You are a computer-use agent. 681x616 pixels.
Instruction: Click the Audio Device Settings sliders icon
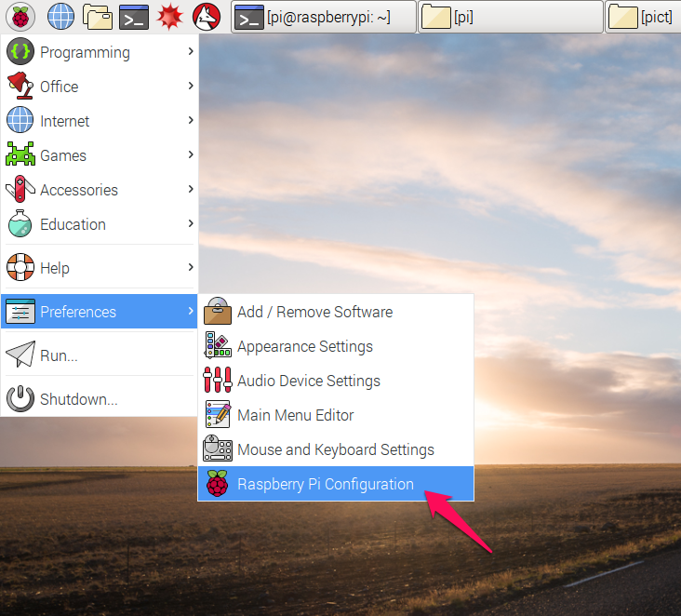pyautogui.click(x=217, y=381)
